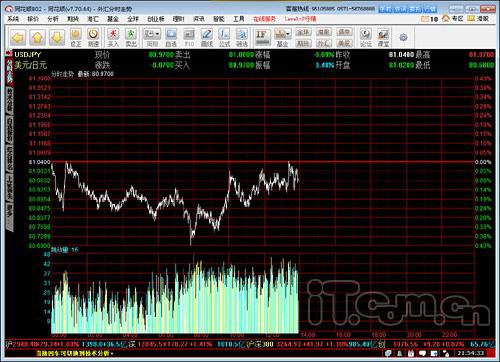Click the F10 info toolbar icon

pos(189,37)
